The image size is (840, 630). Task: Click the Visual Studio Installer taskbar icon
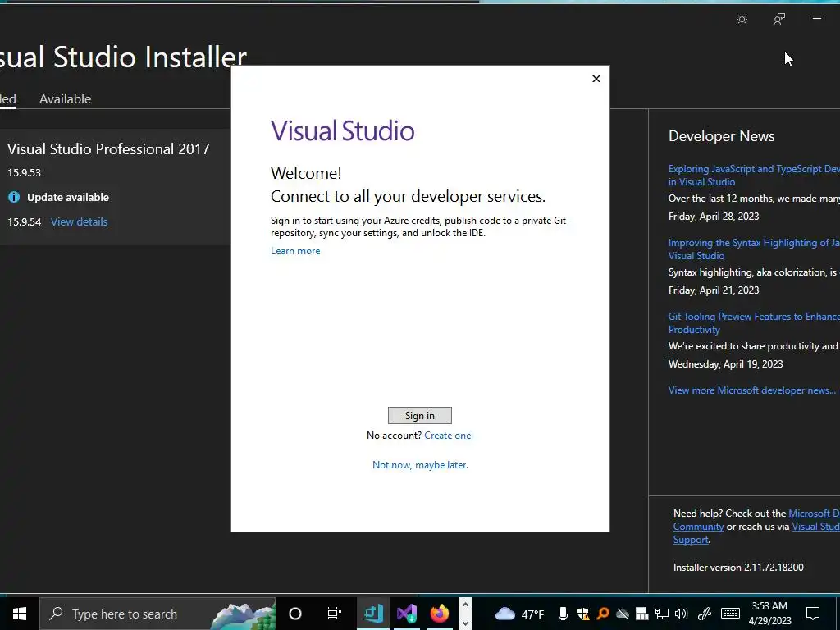(x=373, y=614)
